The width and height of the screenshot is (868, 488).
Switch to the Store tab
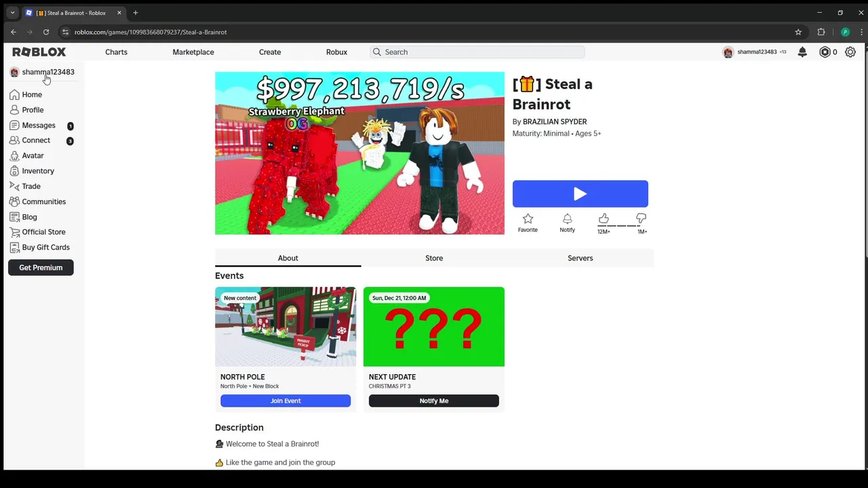[434, 258]
